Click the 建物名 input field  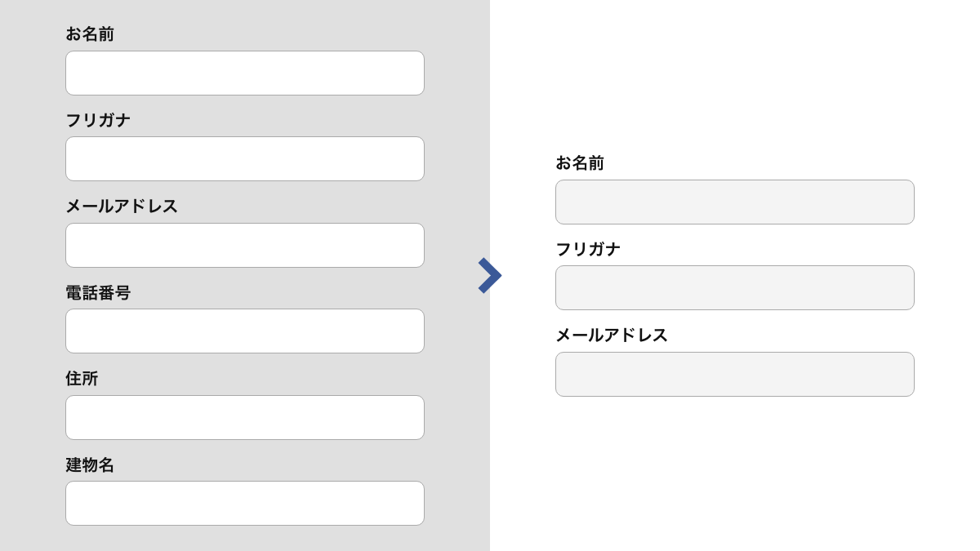point(245,503)
